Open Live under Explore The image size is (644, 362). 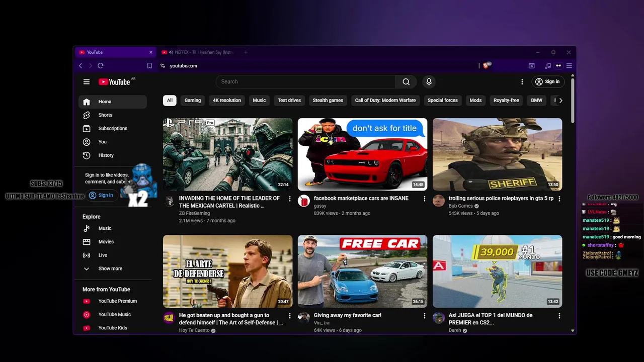click(x=113, y=255)
